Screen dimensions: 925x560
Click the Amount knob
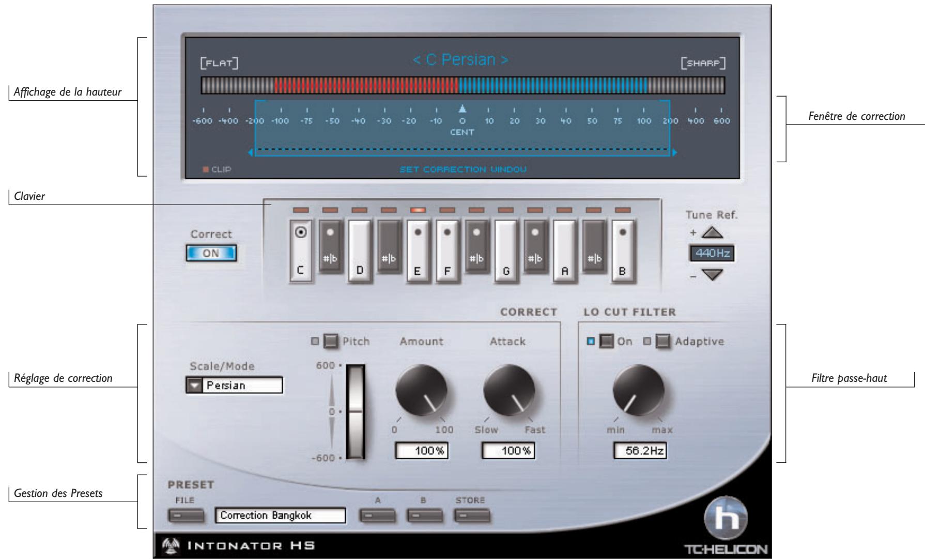click(422, 391)
